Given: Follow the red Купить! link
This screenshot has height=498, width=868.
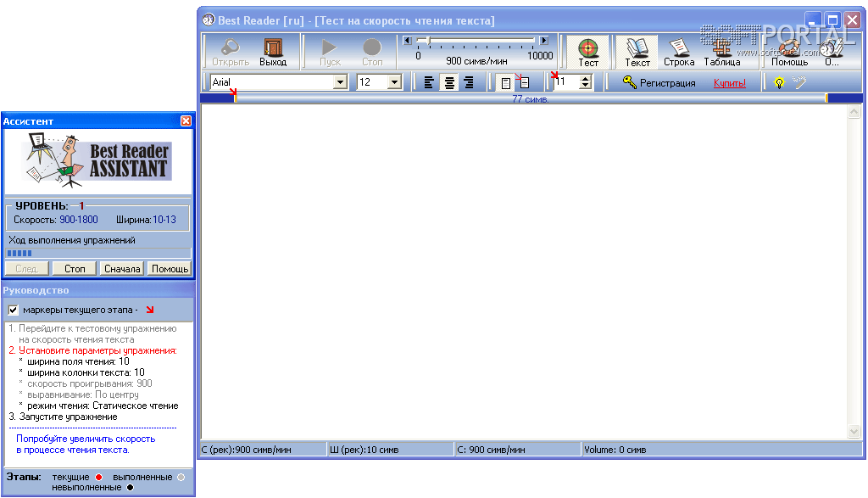Looking at the screenshot, I should tap(729, 83).
